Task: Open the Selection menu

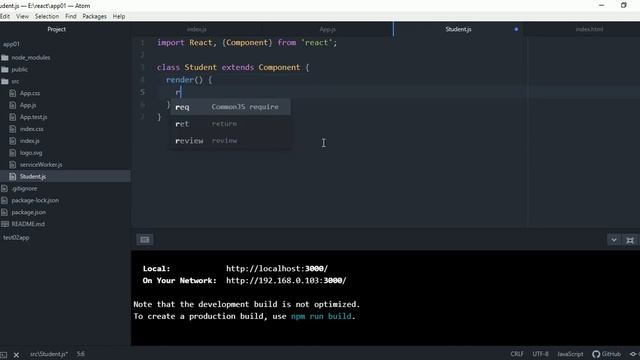Action: (47, 16)
